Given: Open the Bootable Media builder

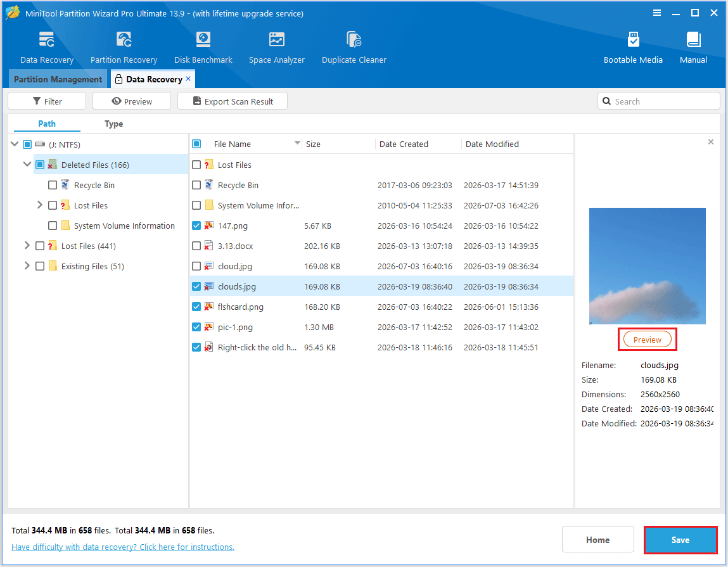Looking at the screenshot, I should click(633, 40).
